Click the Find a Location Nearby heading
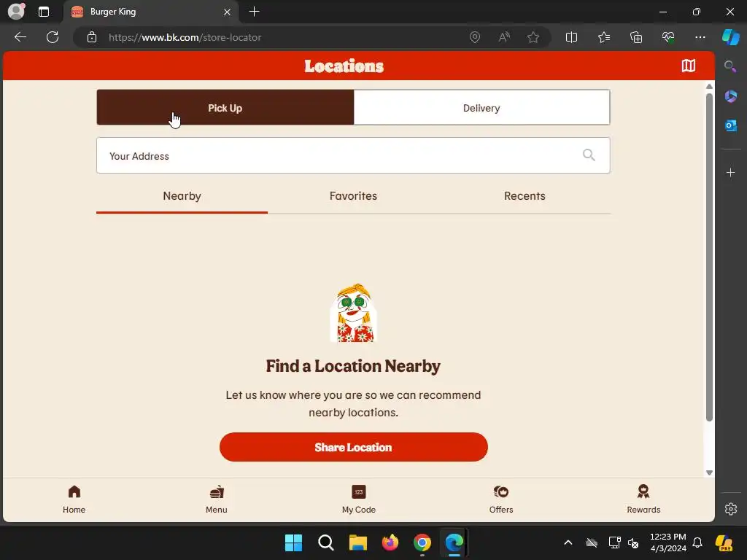747x560 pixels. [353, 366]
